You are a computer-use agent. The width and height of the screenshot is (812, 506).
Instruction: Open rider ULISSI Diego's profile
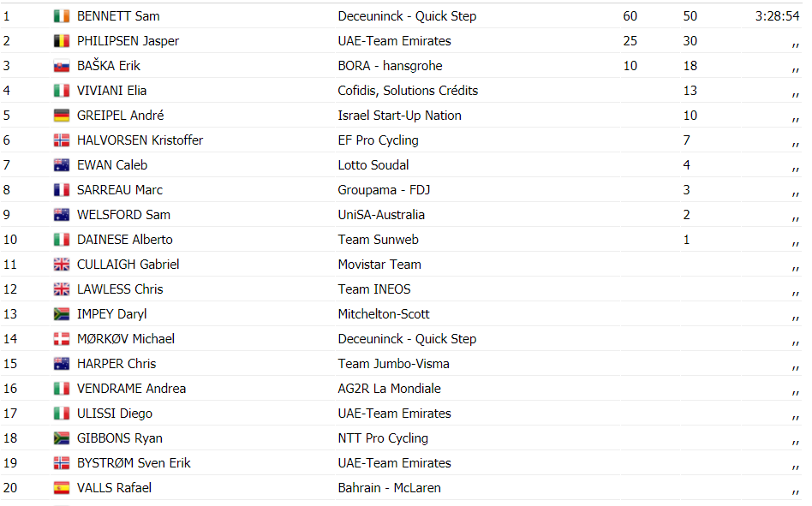[115, 414]
